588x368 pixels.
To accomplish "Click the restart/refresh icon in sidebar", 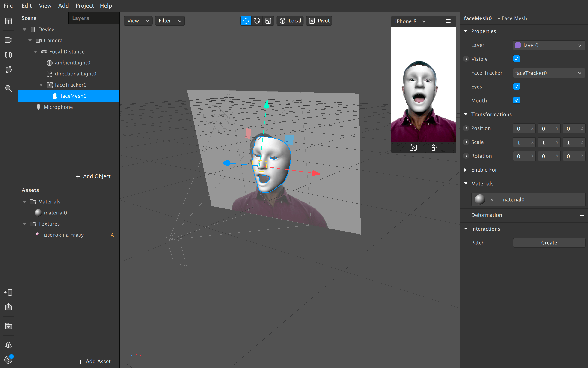I will click(x=9, y=70).
